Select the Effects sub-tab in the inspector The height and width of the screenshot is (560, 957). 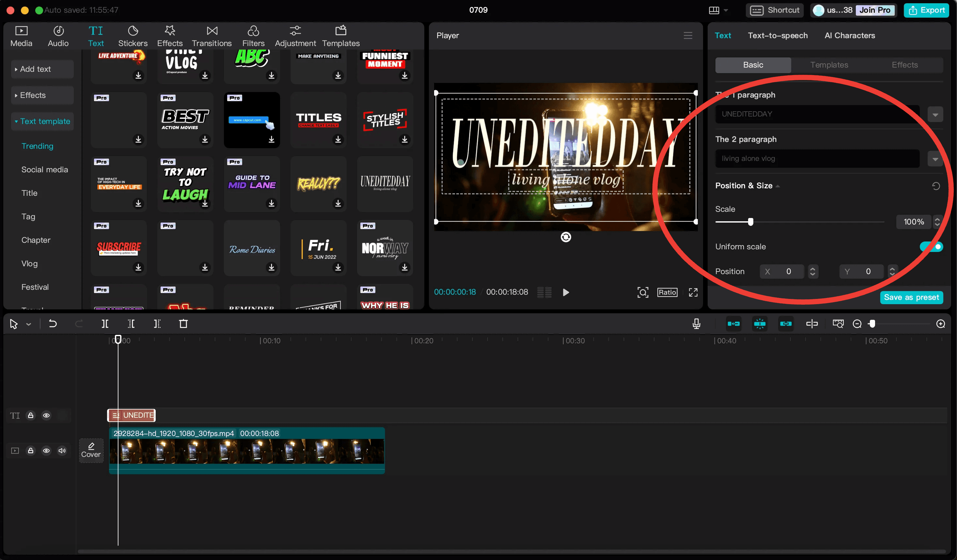point(904,65)
